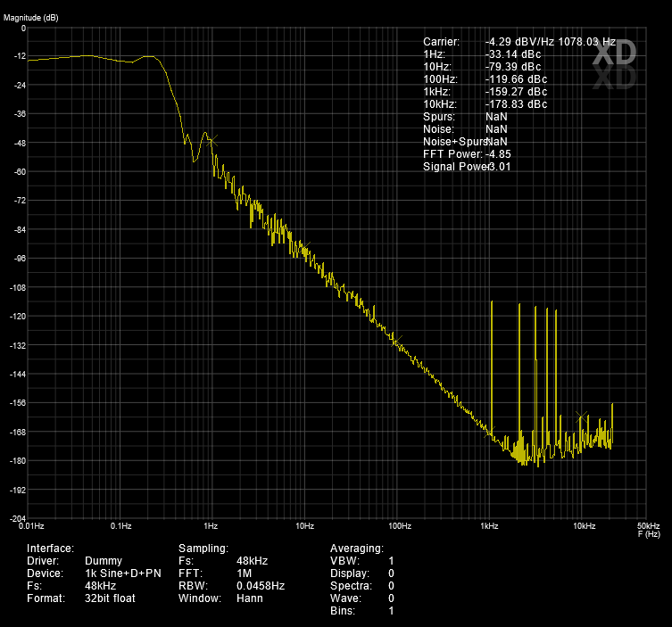Click the Carrier value -4.29 dBV/Hz 1078.03 Hz

coord(551,42)
